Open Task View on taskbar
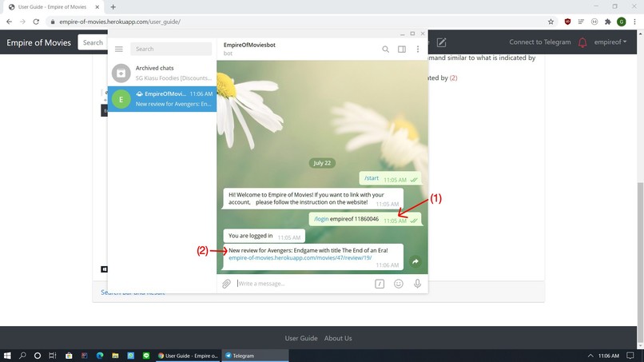The width and height of the screenshot is (644, 362). pyautogui.click(x=53, y=356)
